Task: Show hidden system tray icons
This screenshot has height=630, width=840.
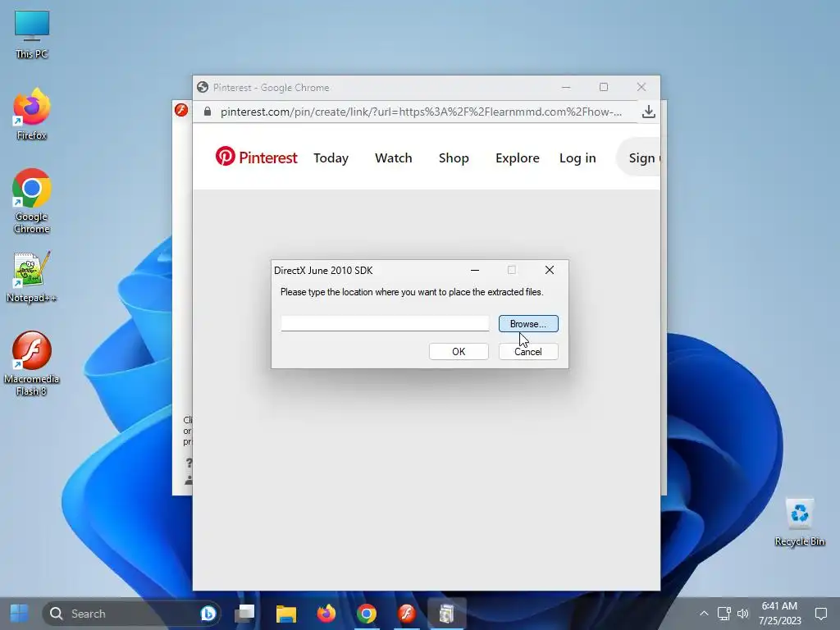Action: pos(704,614)
